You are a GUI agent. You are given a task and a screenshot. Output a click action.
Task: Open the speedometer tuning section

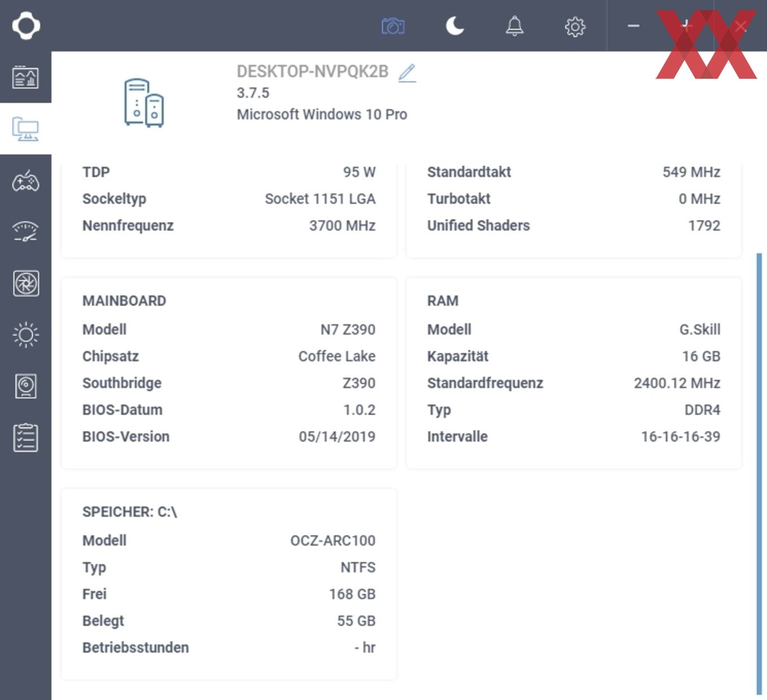(25, 232)
